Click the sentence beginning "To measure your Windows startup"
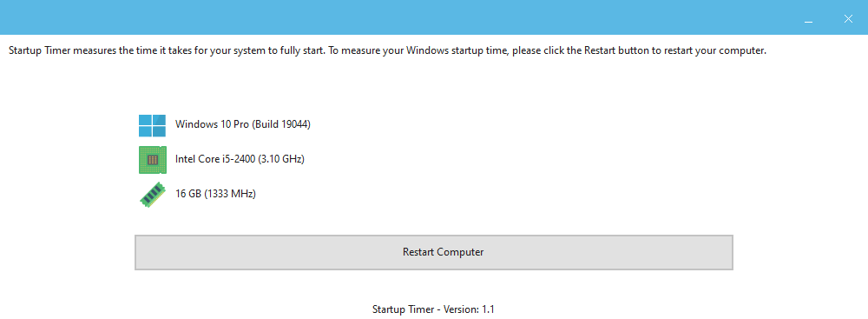 tap(548, 51)
